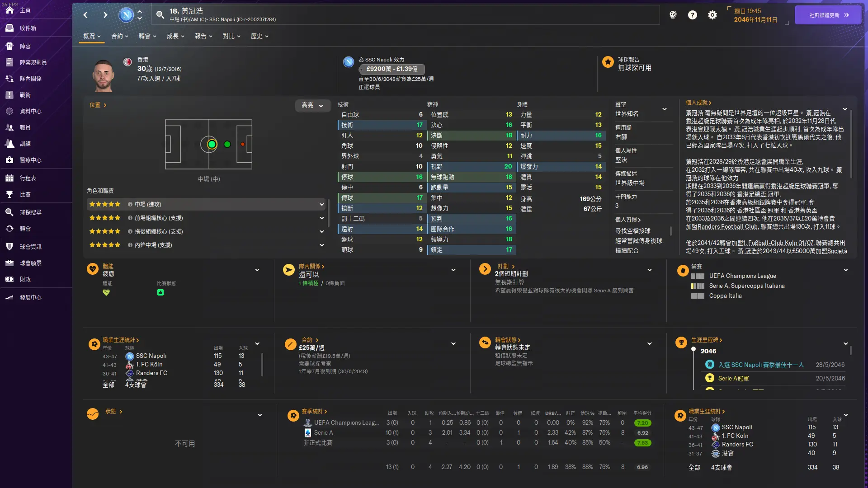
Task: Click the Serie A冠軍 milestone entry
Action: [x=733, y=379]
